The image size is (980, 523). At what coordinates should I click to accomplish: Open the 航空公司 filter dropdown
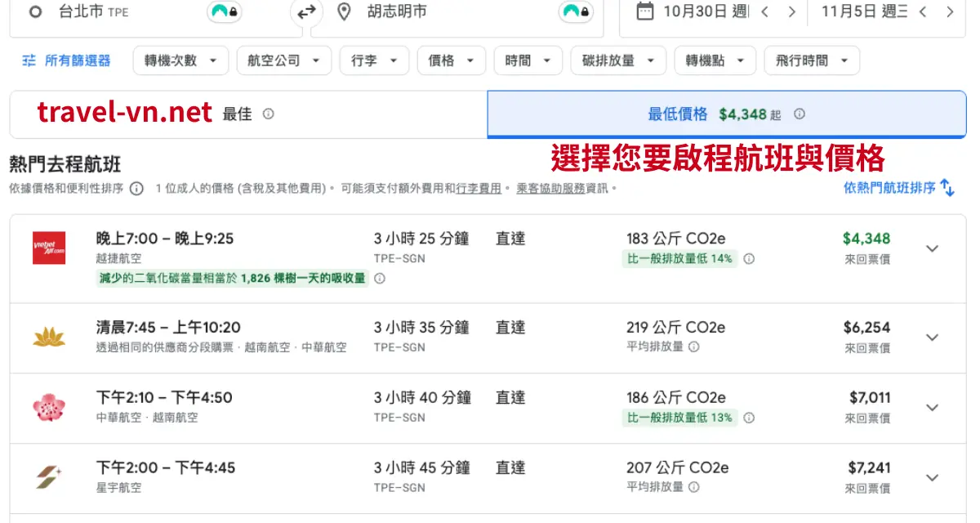[x=284, y=60]
